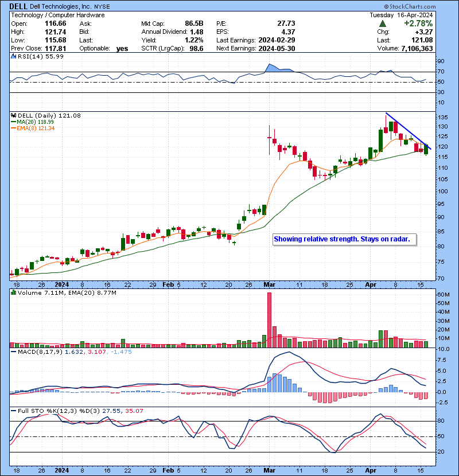The image size is (459, 476).
Task: Click the '2024' label on price chart axis
Action: (61, 284)
